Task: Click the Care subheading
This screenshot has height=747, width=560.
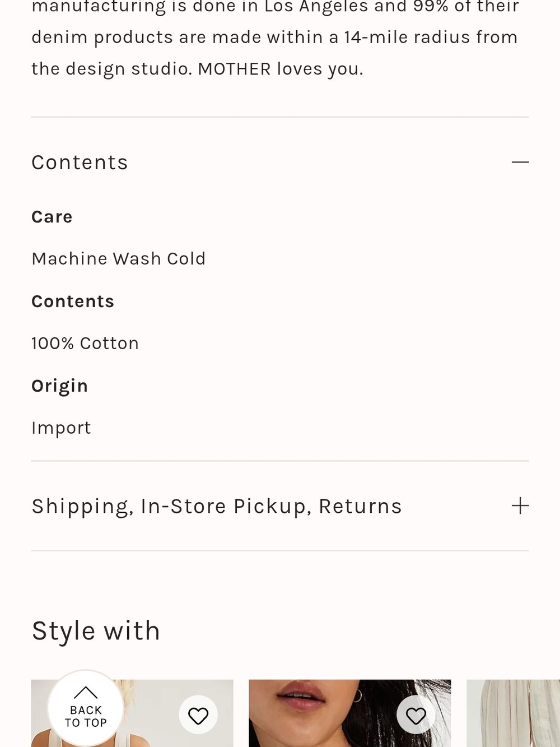Action: tap(52, 217)
